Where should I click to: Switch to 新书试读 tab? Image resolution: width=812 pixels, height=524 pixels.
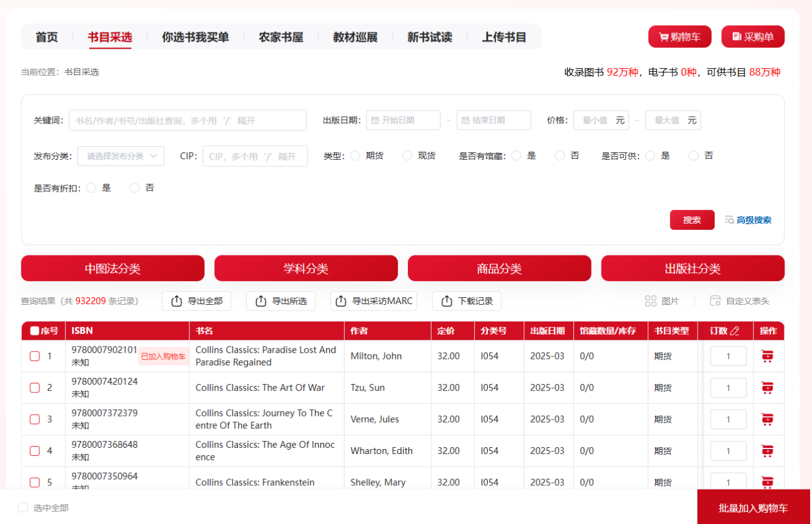coord(430,37)
